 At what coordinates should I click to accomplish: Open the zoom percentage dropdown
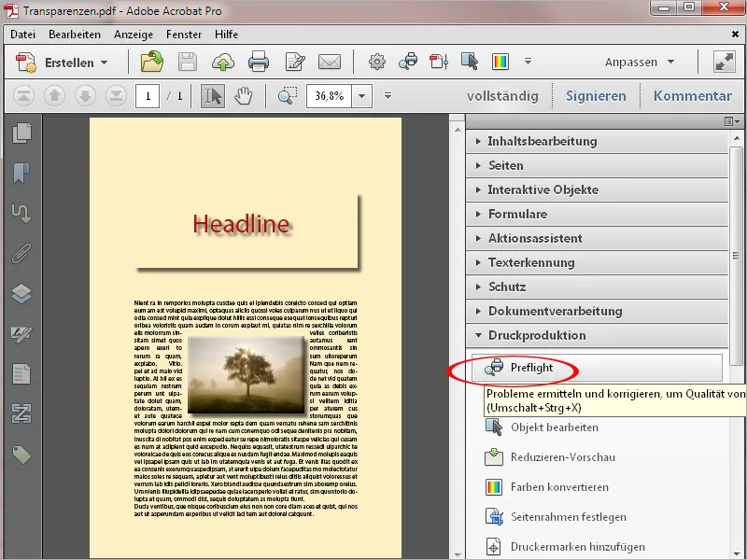click(361, 96)
